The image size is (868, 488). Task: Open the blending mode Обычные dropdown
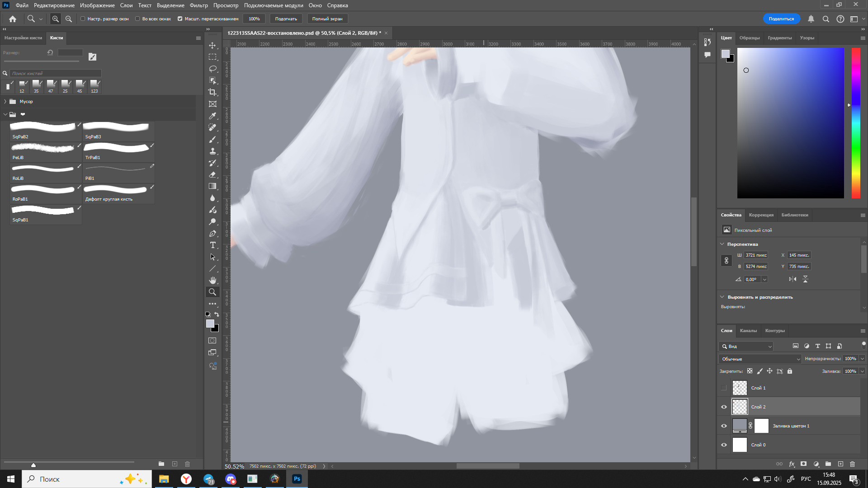tap(760, 359)
